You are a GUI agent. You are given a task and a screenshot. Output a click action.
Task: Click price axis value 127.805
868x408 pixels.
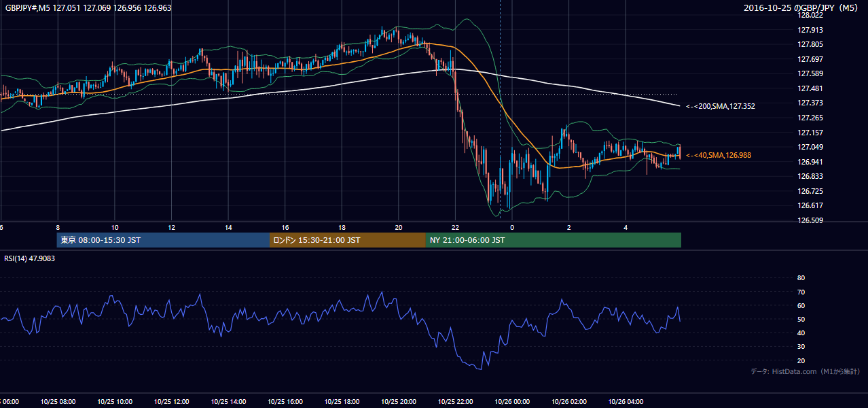tap(810, 45)
